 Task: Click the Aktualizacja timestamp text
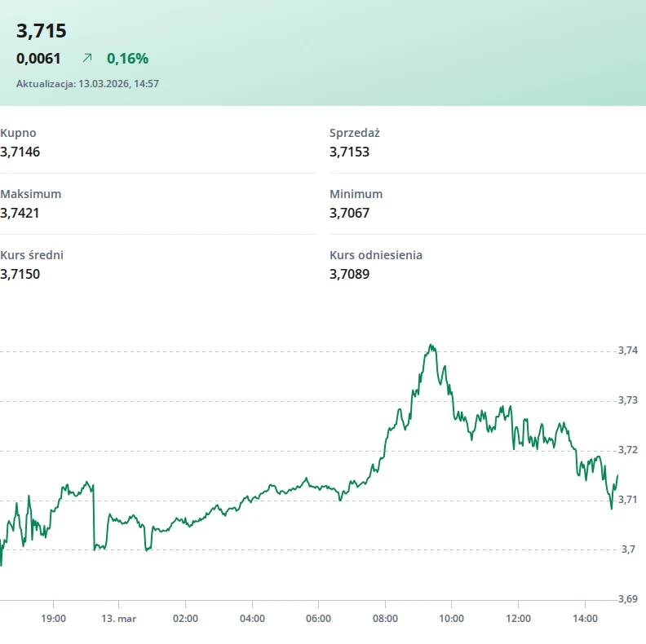[x=87, y=83]
